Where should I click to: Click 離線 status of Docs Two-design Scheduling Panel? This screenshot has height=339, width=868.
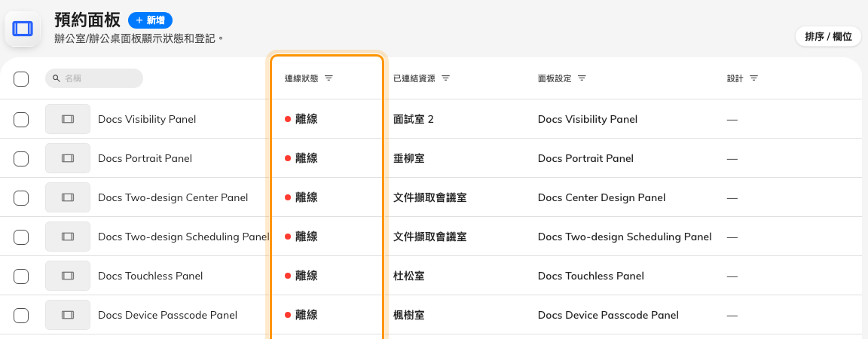click(x=301, y=237)
